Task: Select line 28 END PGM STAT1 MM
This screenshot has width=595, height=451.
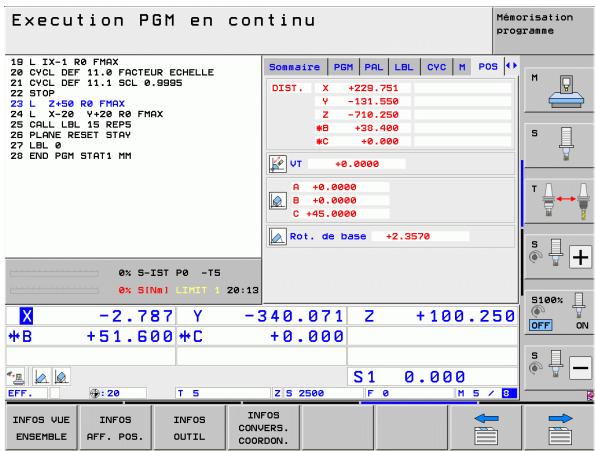Action: click(x=71, y=156)
